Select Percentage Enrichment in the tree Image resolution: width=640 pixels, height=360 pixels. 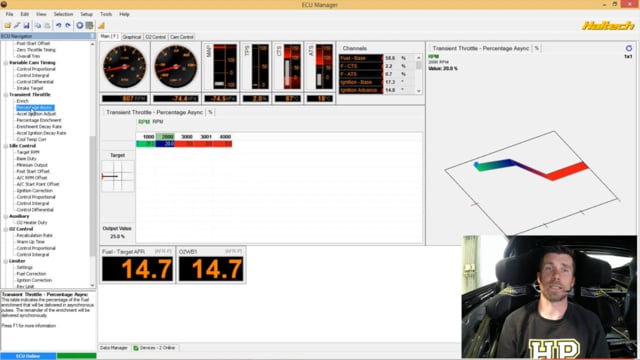click(x=39, y=120)
